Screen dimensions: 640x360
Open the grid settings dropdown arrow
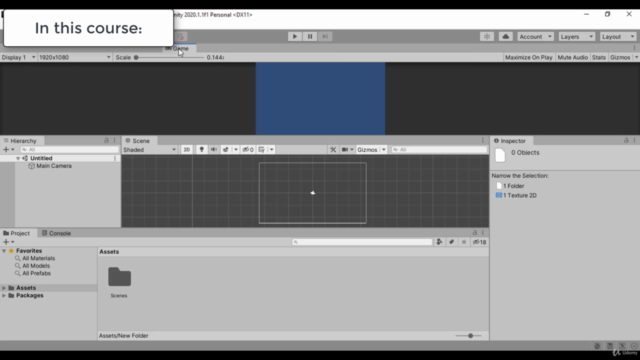[x=271, y=149]
